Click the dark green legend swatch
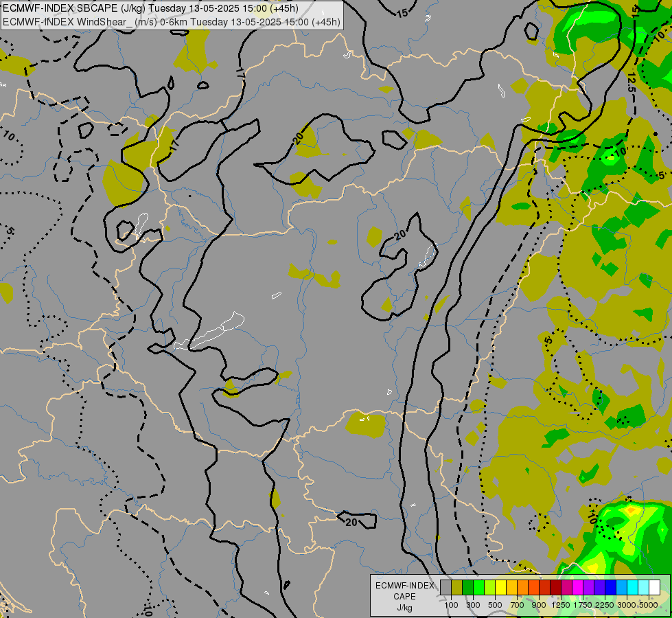672x618 pixels. 467,587
